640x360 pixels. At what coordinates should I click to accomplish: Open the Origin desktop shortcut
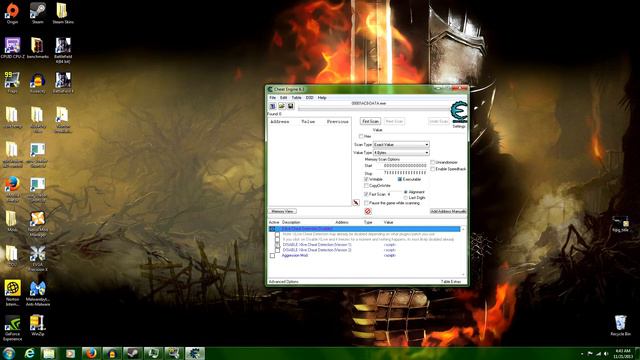12,13
